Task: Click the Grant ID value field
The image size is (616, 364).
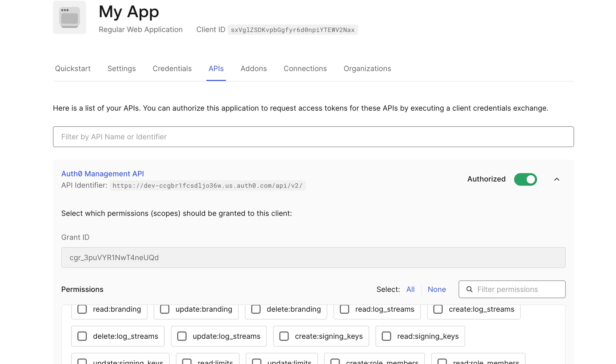Action: pyautogui.click(x=313, y=258)
